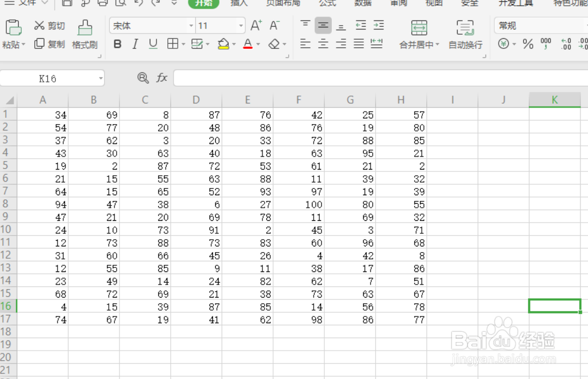Click the Paste (粘贴) icon
The image size is (588, 379).
[x=13, y=28]
